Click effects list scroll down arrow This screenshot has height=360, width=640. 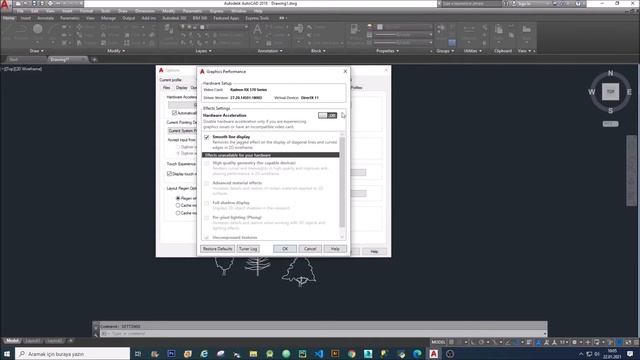tap(342, 237)
